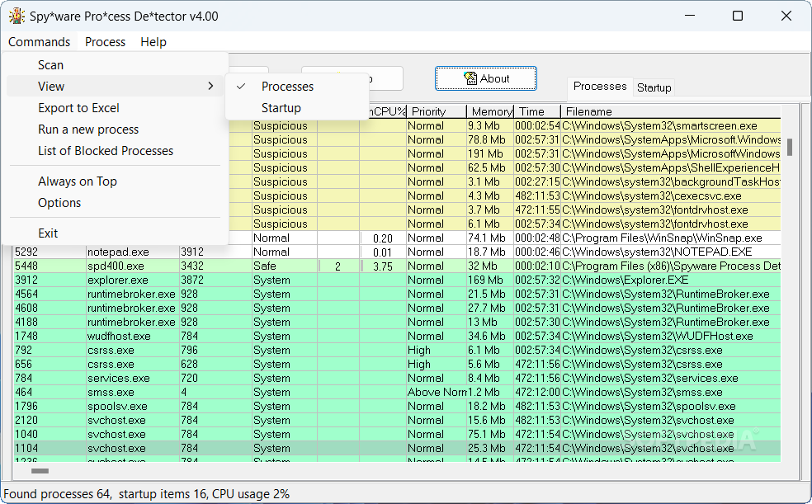Screen dimensions: 812x504
Task: Switch to the Processes tab
Action: pos(600,87)
